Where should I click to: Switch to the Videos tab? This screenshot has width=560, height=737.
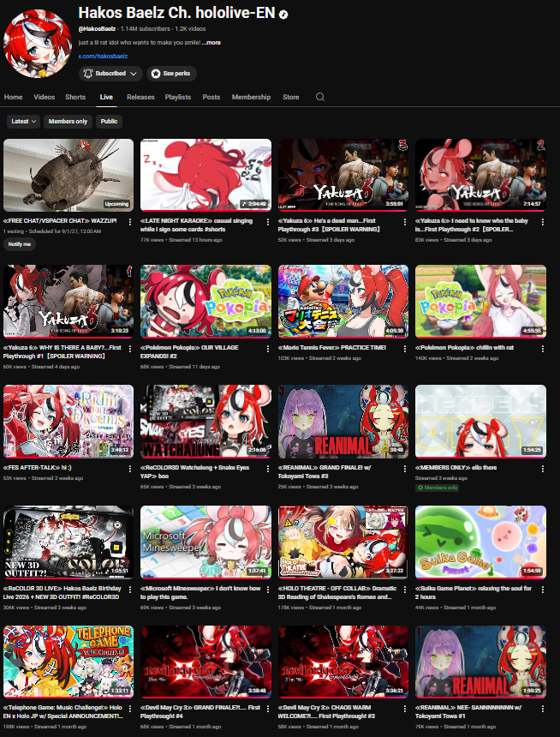click(45, 97)
